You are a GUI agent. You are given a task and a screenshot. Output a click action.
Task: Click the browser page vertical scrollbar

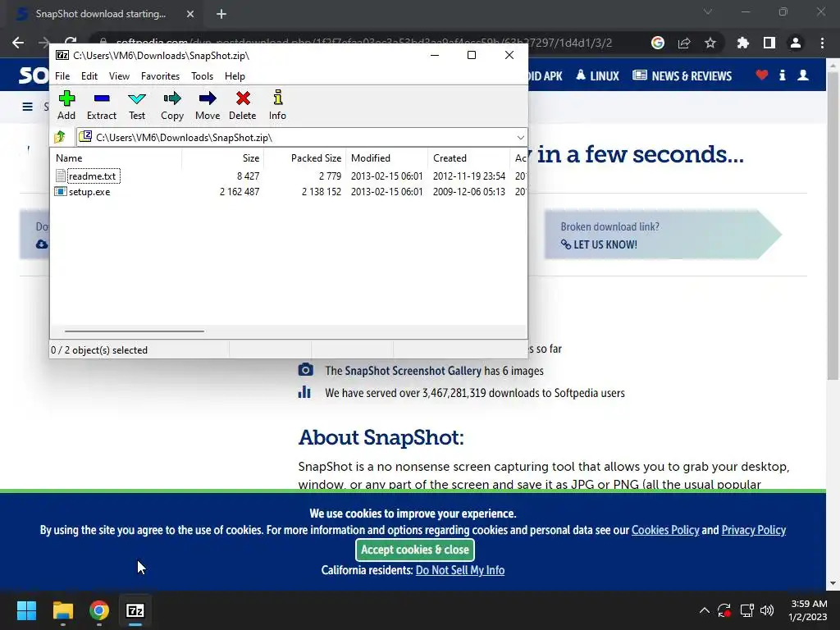[x=833, y=225]
